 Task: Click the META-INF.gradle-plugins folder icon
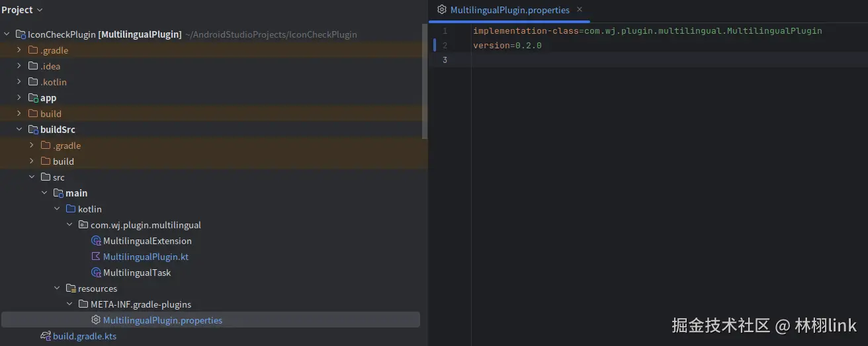pyautogui.click(x=83, y=304)
